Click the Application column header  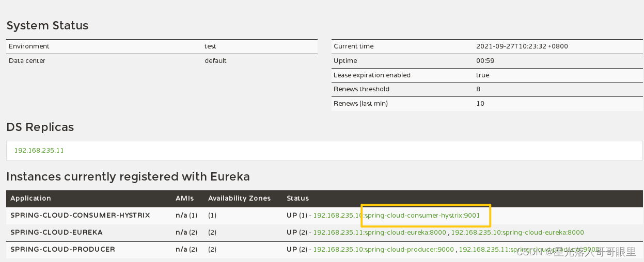(30, 199)
